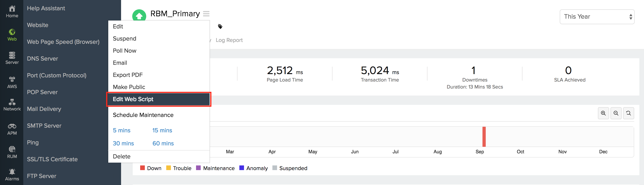Click Export PDF in the menu
This screenshot has width=644, height=185.
(x=128, y=75)
